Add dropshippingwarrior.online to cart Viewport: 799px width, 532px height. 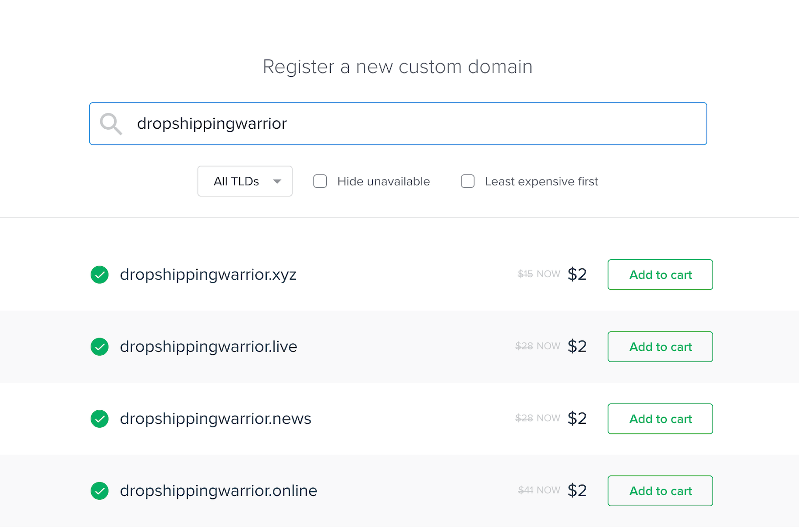click(x=660, y=491)
